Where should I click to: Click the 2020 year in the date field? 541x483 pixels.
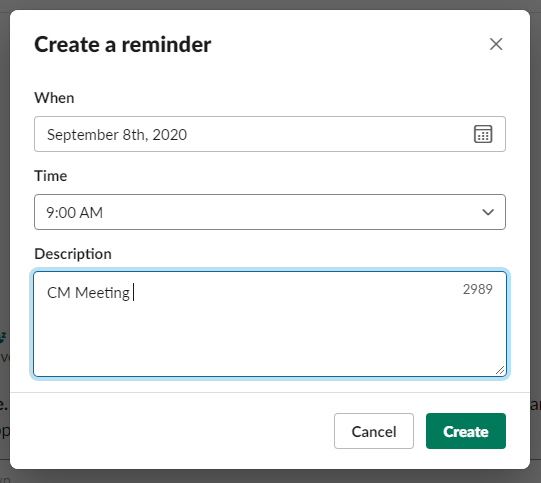pos(169,135)
